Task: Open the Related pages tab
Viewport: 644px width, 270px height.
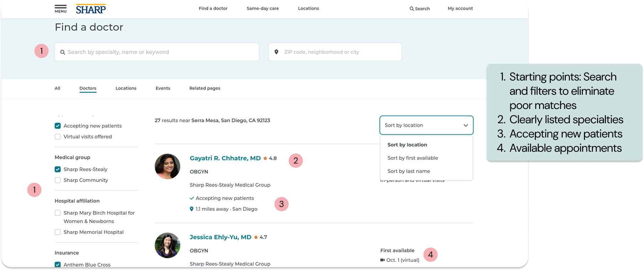Action: (205, 88)
